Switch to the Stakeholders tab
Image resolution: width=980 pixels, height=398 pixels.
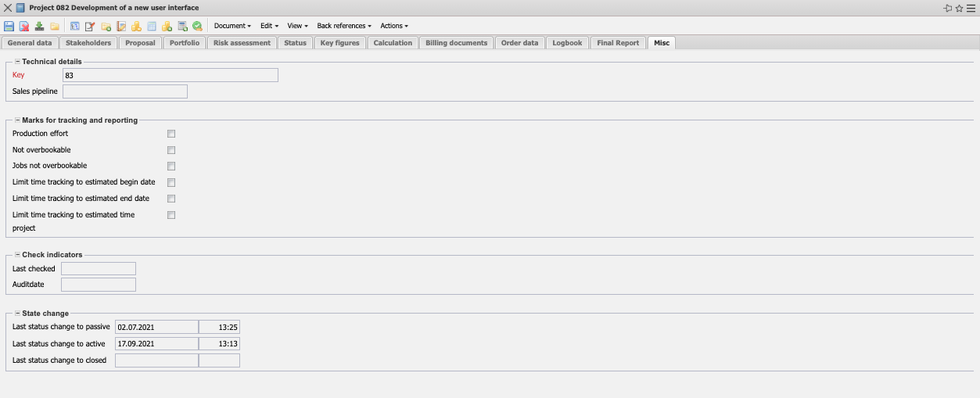point(88,43)
